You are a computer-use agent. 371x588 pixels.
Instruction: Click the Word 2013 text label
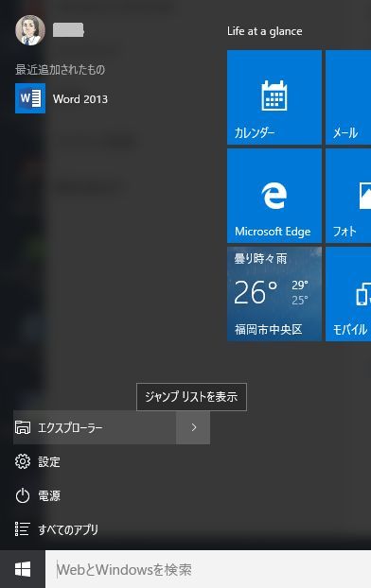[x=80, y=99]
